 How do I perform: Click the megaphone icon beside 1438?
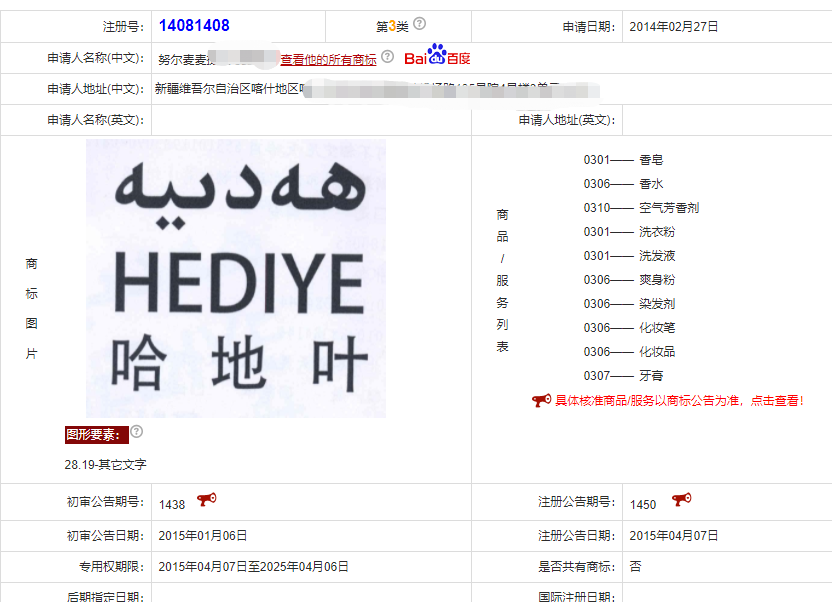(207, 500)
